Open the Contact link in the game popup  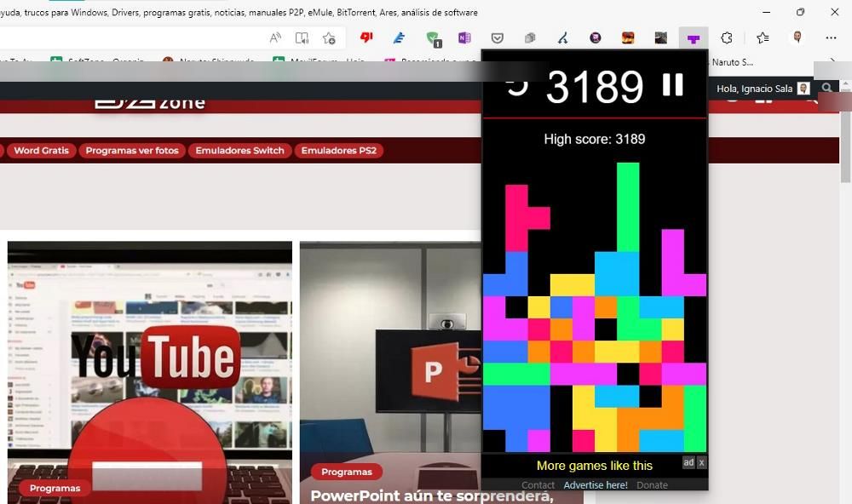(538, 485)
